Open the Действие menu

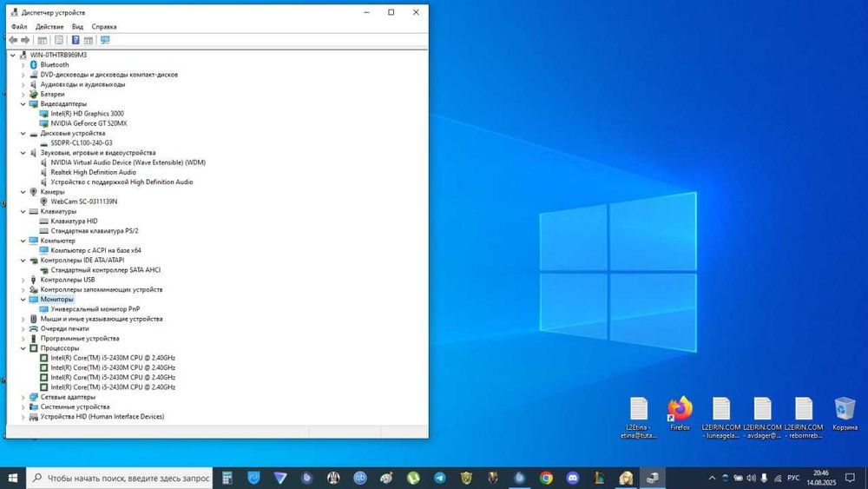[49, 27]
